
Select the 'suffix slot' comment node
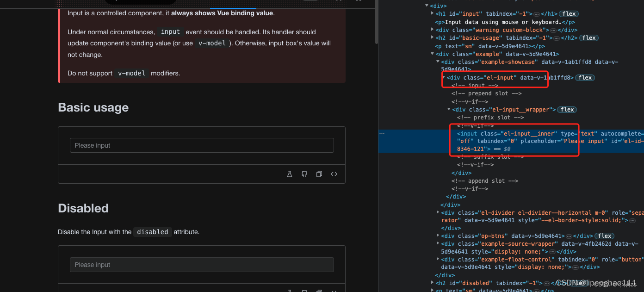coord(490,157)
